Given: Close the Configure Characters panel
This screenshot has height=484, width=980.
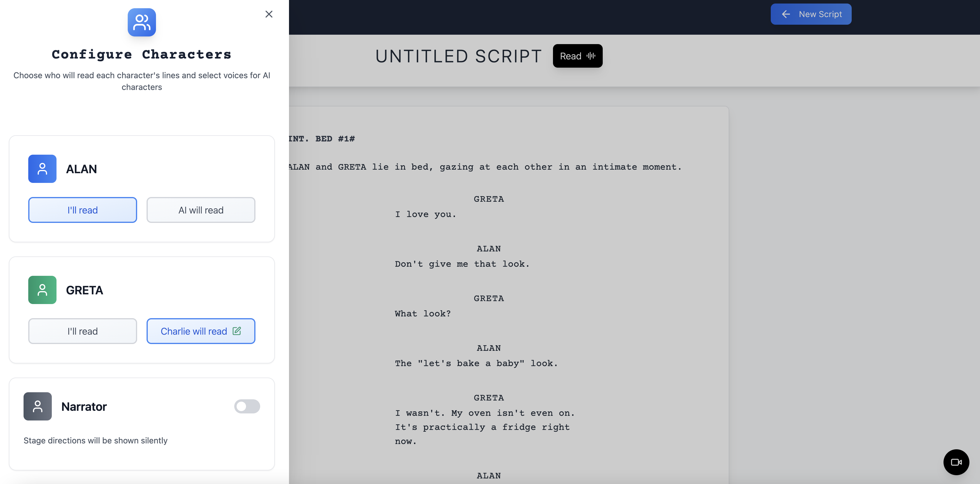Looking at the screenshot, I should [269, 14].
